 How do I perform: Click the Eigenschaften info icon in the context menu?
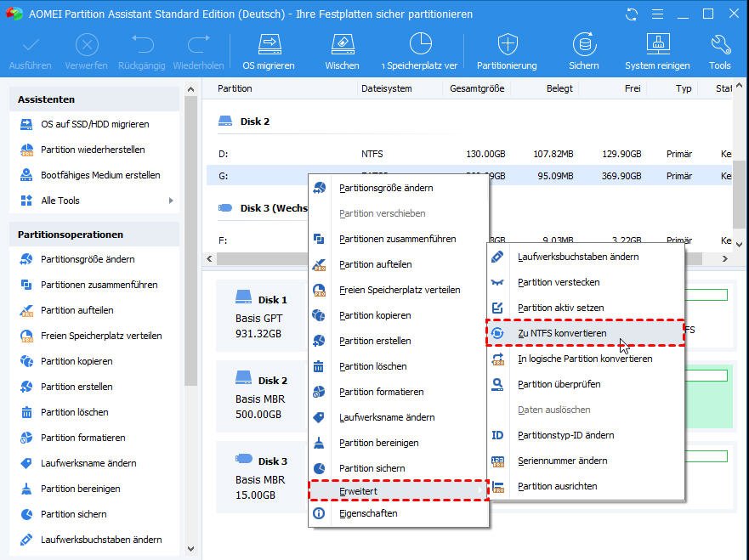tap(319, 513)
